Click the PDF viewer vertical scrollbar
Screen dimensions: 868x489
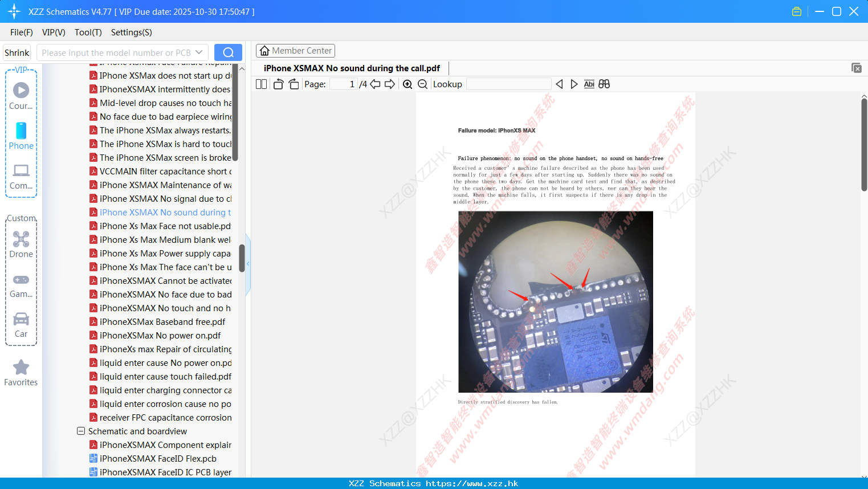[x=864, y=145]
